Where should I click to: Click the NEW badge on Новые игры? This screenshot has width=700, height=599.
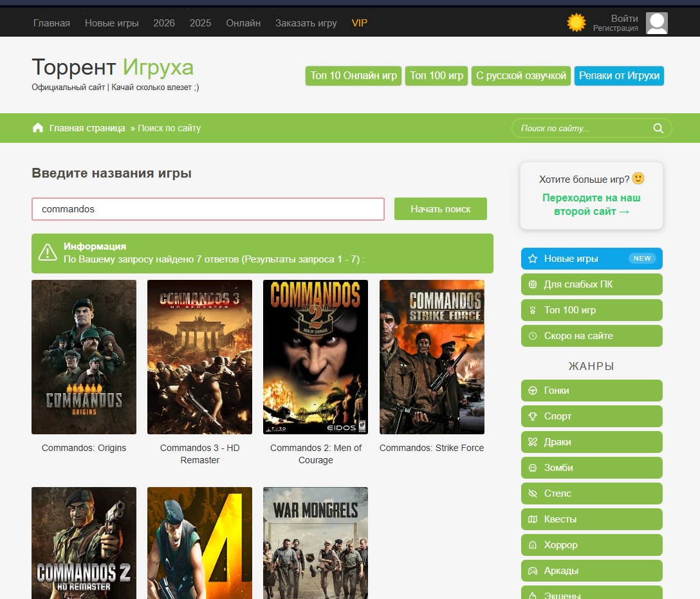pyautogui.click(x=642, y=259)
